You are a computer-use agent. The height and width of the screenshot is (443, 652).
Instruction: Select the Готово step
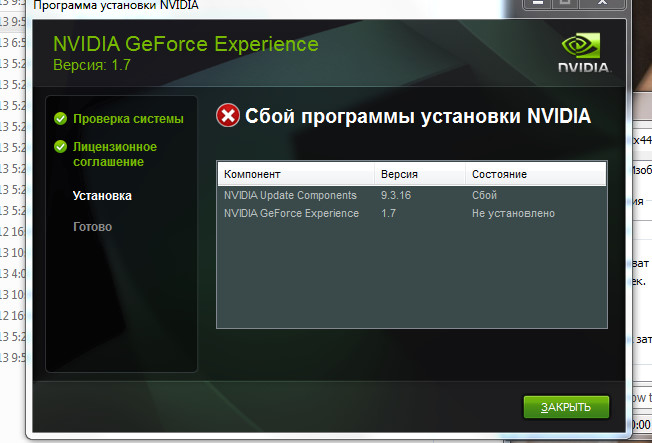pyautogui.click(x=92, y=227)
